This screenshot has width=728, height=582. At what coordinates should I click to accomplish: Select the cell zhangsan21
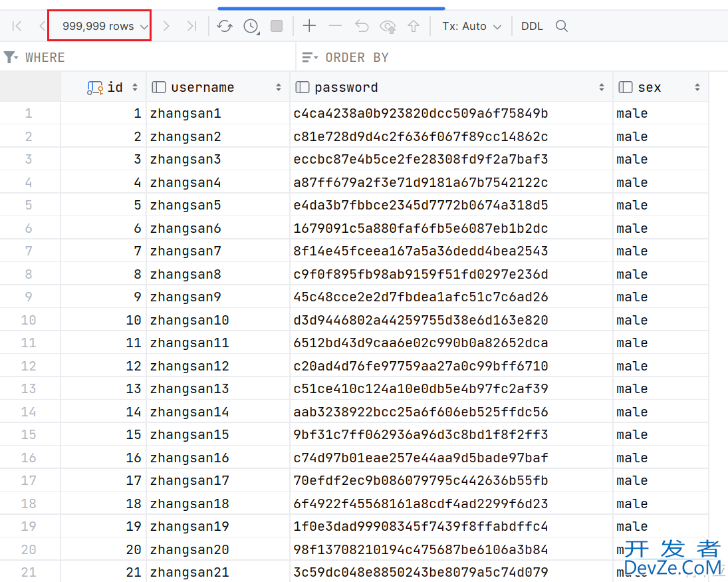click(x=218, y=572)
